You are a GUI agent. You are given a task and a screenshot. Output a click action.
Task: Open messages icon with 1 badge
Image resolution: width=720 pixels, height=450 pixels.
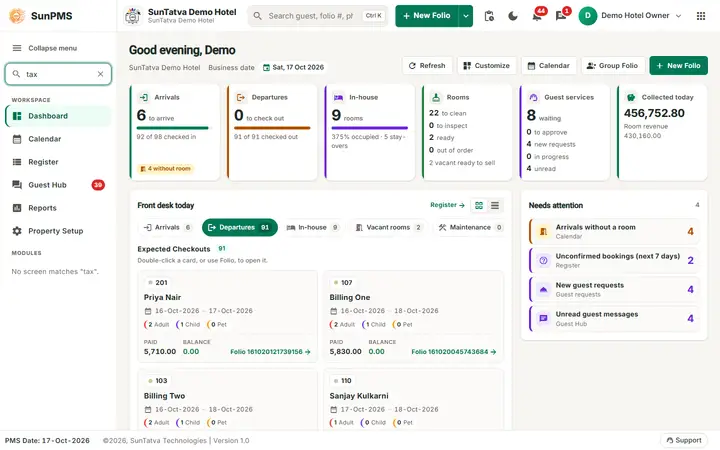(x=561, y=16)
